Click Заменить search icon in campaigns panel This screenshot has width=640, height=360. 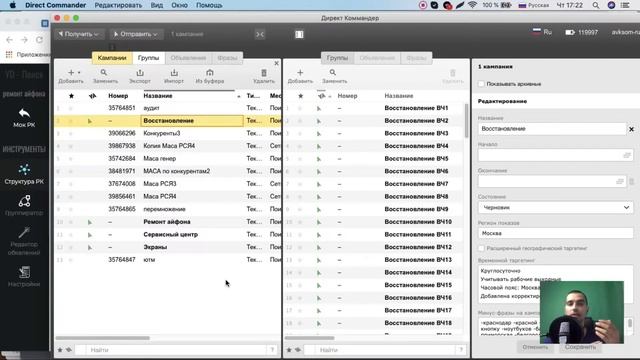[104, 73]
